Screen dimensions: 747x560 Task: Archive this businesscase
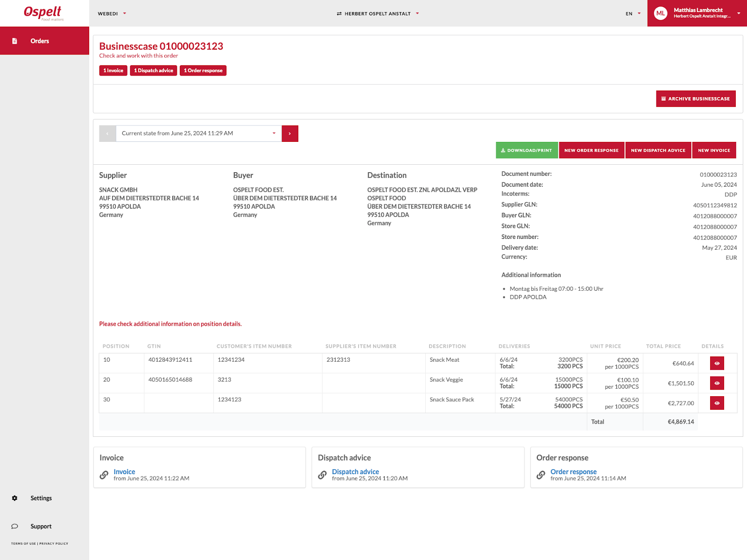(x=695, y=99)
